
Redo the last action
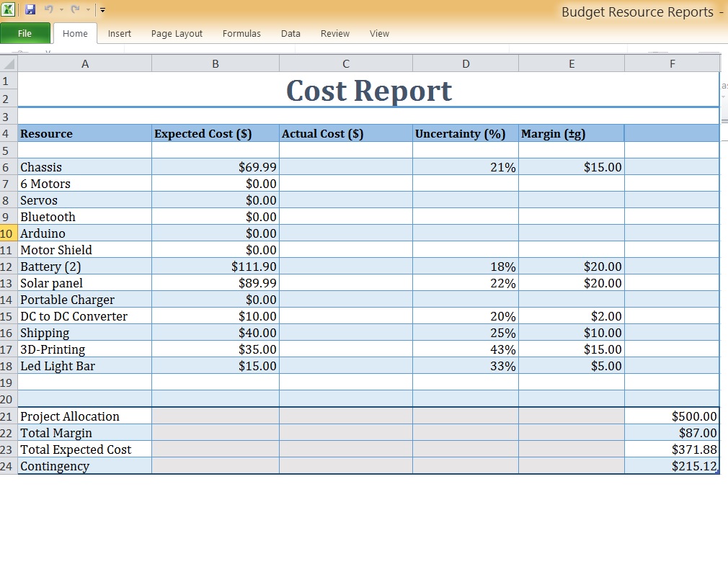pos(75,9)
